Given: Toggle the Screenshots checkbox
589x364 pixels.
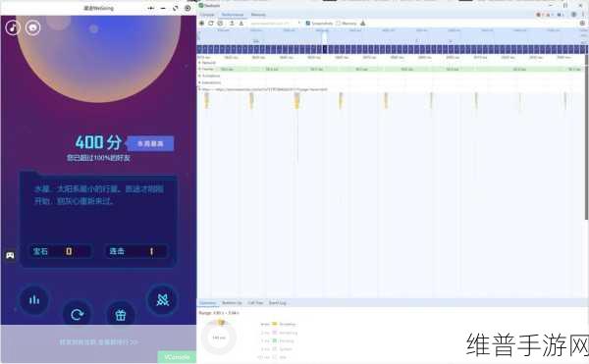Looking at the screenshot, I should coord(308,24).
